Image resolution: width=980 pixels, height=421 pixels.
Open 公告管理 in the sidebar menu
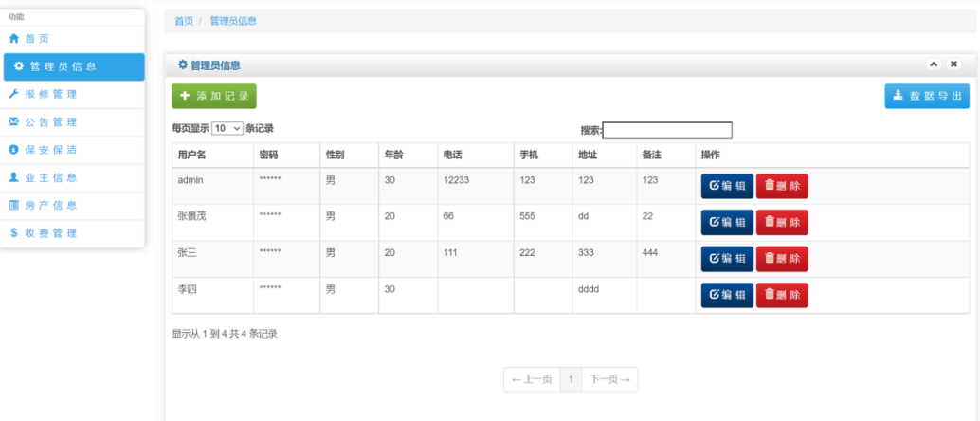[72, 122]
